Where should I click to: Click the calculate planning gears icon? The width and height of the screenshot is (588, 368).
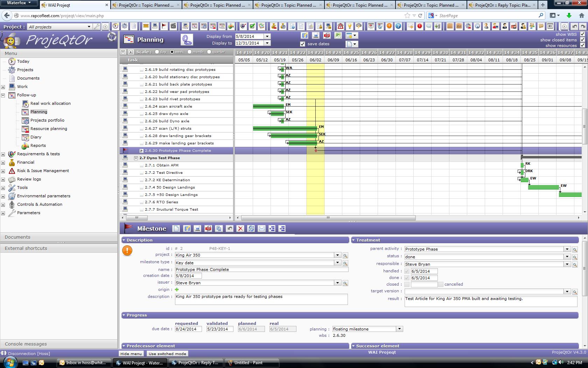(187, 40)
